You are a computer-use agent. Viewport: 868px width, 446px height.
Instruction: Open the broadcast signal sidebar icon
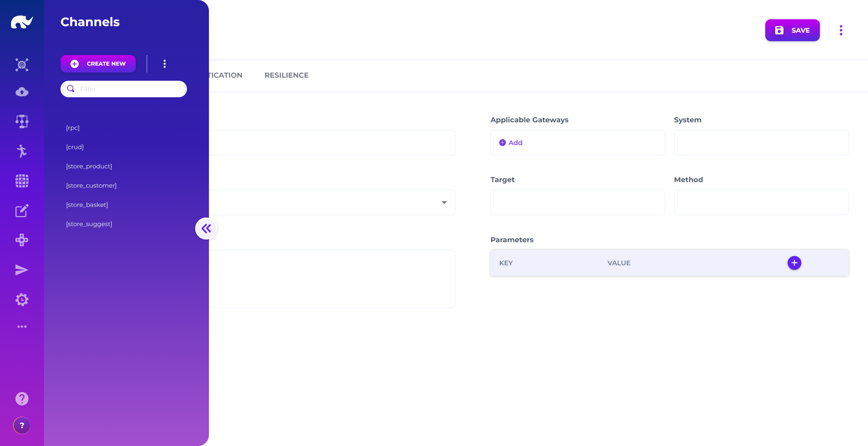pos(22,65)
